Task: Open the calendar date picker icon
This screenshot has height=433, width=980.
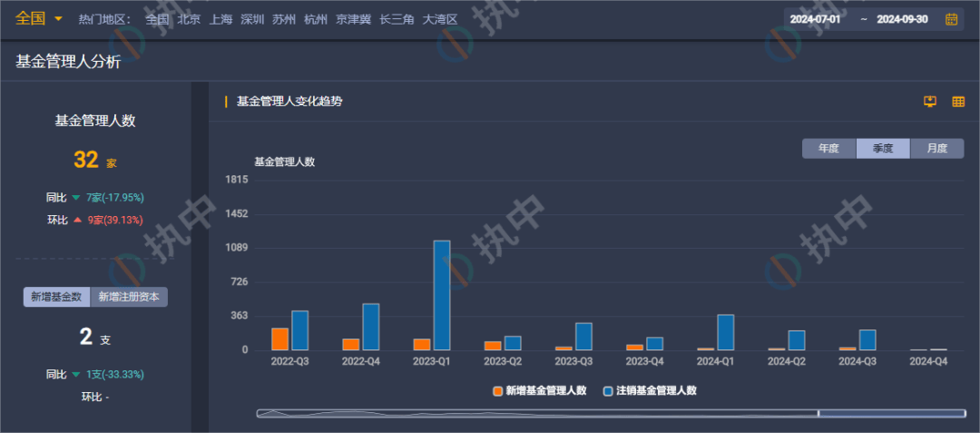Action: pos(951,19)
